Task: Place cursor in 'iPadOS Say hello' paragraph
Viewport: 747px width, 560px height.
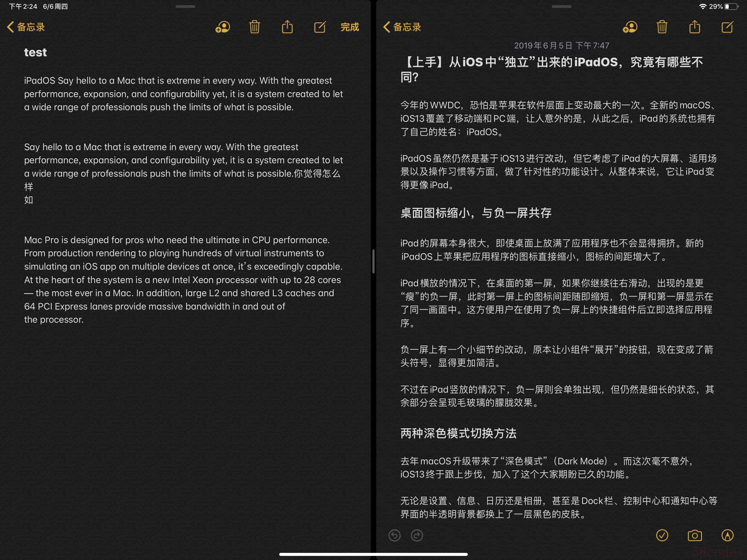Action: pyautogui.click(x=183, y=94)
